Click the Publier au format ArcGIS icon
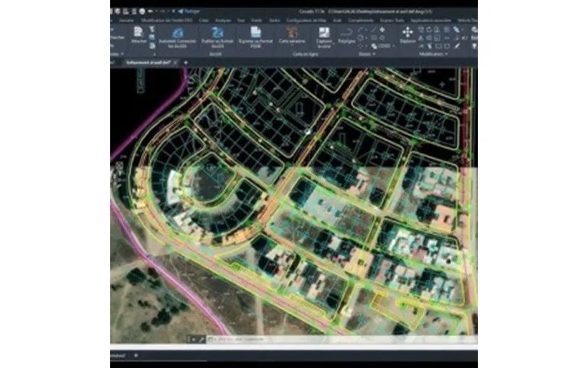 216,35
